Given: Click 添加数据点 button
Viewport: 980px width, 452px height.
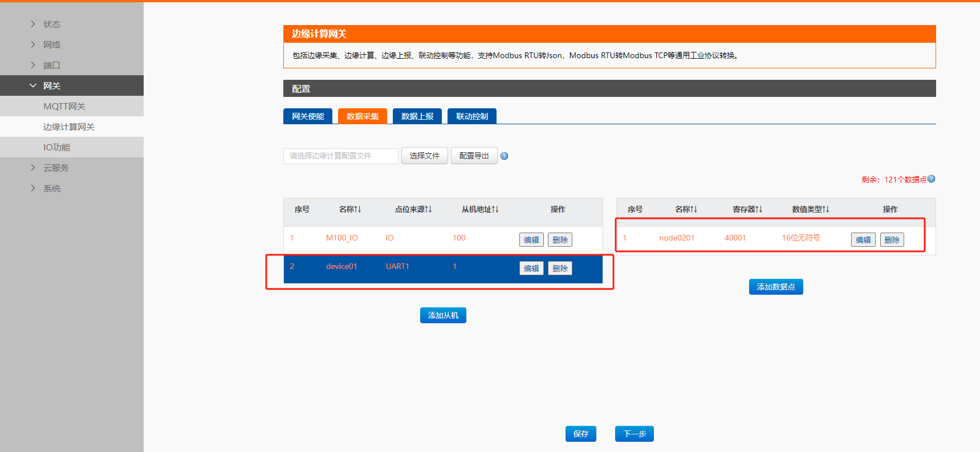Looking at the screenshot, I should pyautogui.click(x=775, y=287).
